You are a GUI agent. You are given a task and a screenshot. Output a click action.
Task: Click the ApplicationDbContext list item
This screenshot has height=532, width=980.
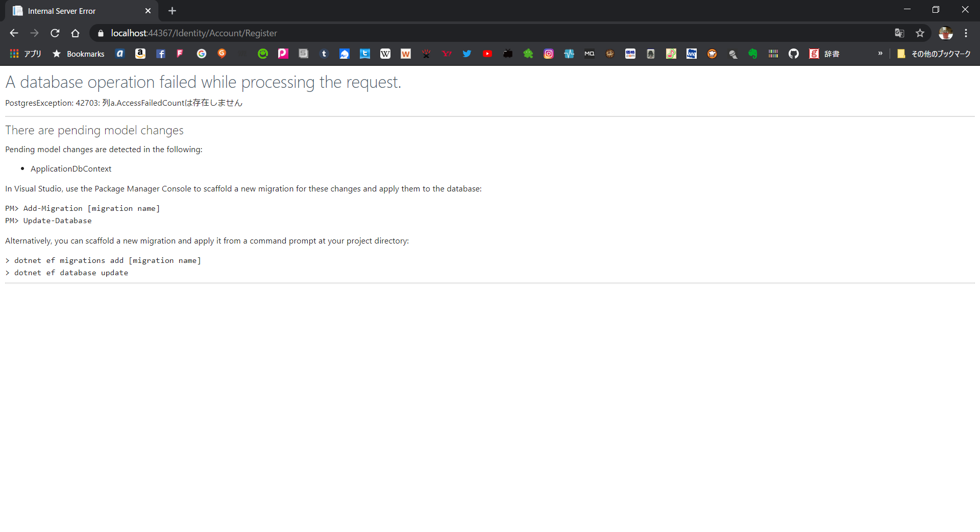71,169
